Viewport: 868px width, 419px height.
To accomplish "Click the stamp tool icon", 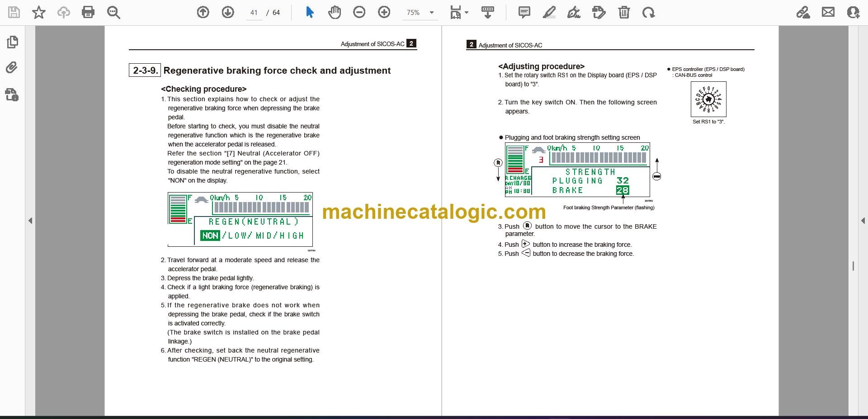I will (599, 12).
